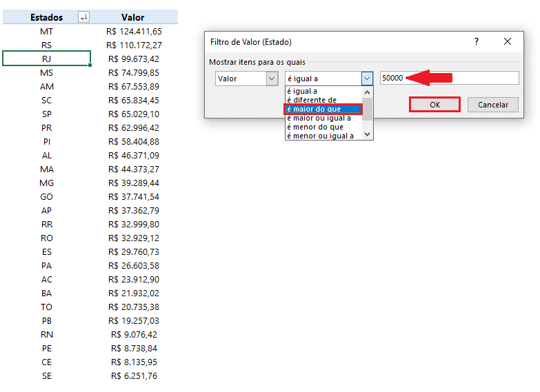Click the help question mark icon
Image resolution: width=540 pixels, height=392 pixels.
click(476, 42)
